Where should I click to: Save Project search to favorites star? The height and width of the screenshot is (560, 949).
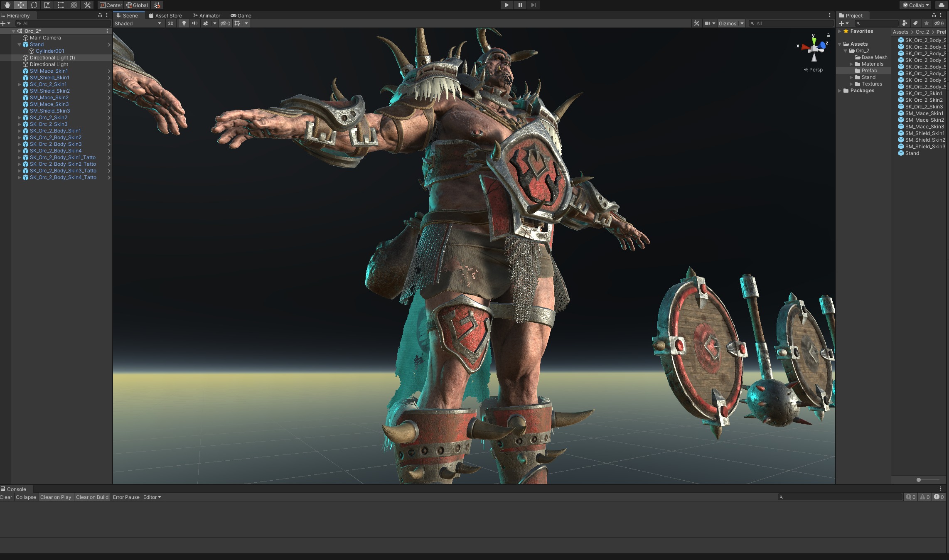[926, 23]
